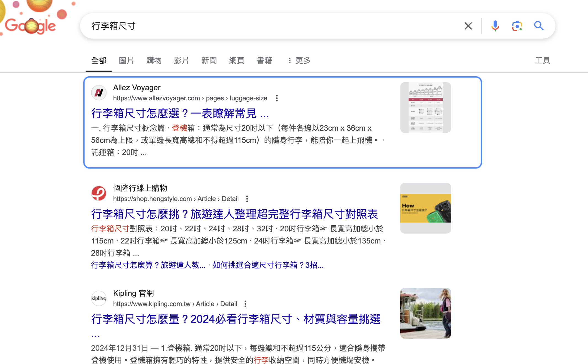
Task: Open Google Lens image search icon
Action: tap(517, 26)
